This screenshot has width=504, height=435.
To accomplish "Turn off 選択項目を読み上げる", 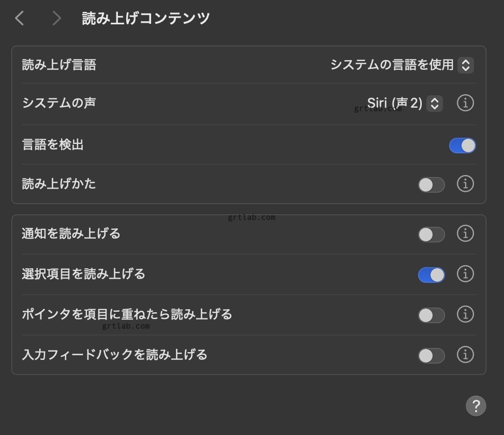I will click(431, 275).
